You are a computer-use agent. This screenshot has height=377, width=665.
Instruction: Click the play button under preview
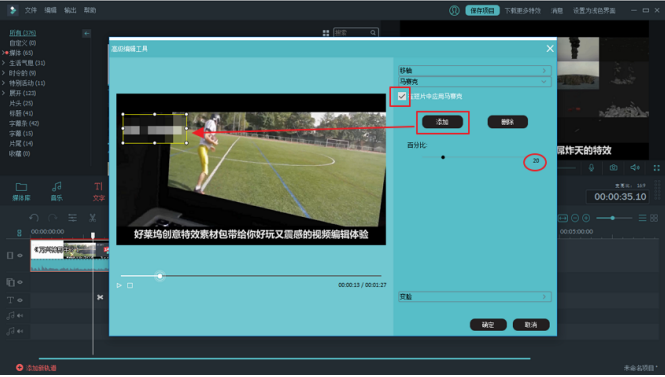point(119,285)
